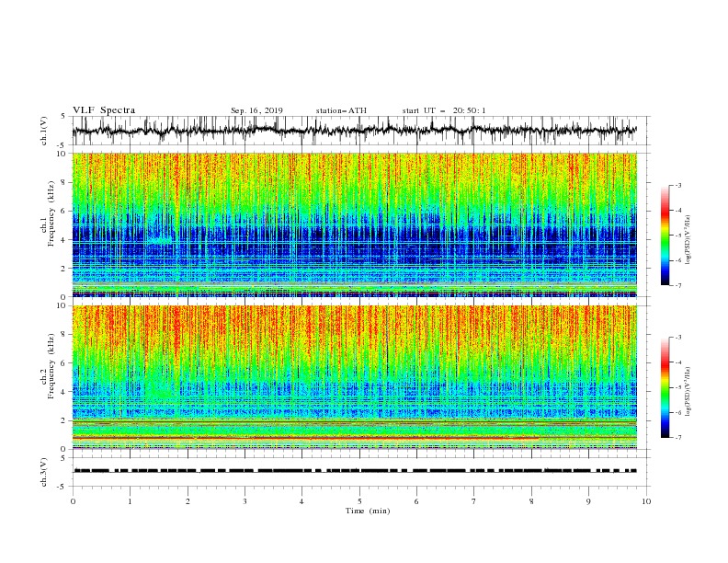Click the ch.2 "Frequency (kHz)" axis label

click(x=51, y=366)
